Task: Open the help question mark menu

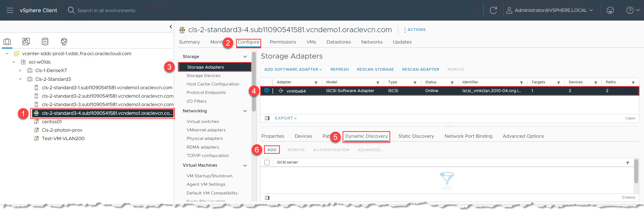Action: click(632, 10)
